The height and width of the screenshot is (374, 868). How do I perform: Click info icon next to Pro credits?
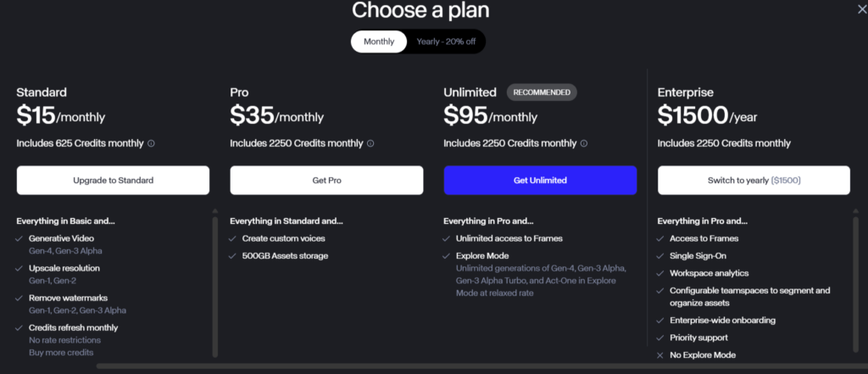point(370,143)
